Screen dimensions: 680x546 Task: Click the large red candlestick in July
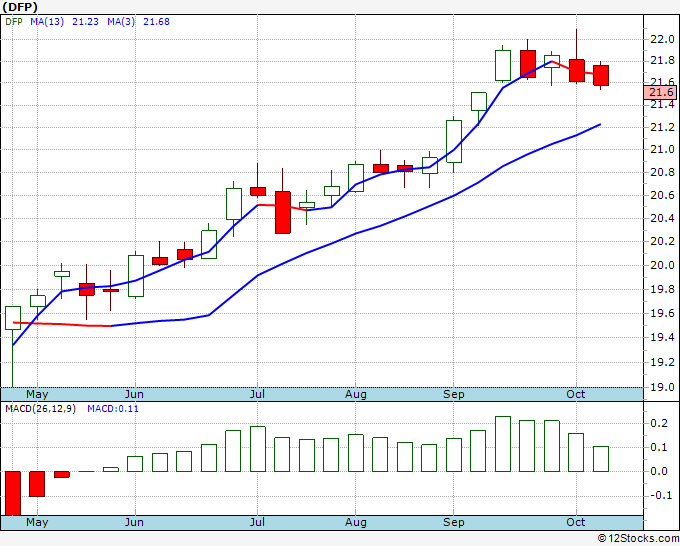(x=283, y=213)
